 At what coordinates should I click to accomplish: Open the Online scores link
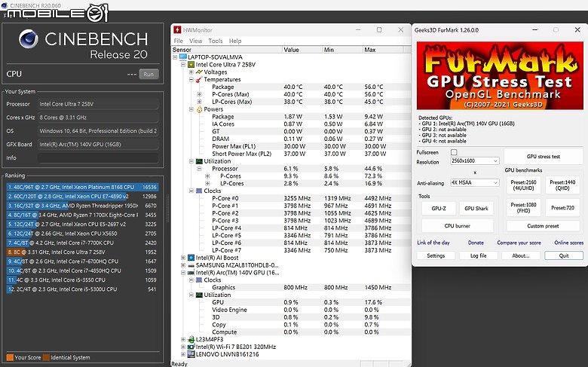pos(569,243)
